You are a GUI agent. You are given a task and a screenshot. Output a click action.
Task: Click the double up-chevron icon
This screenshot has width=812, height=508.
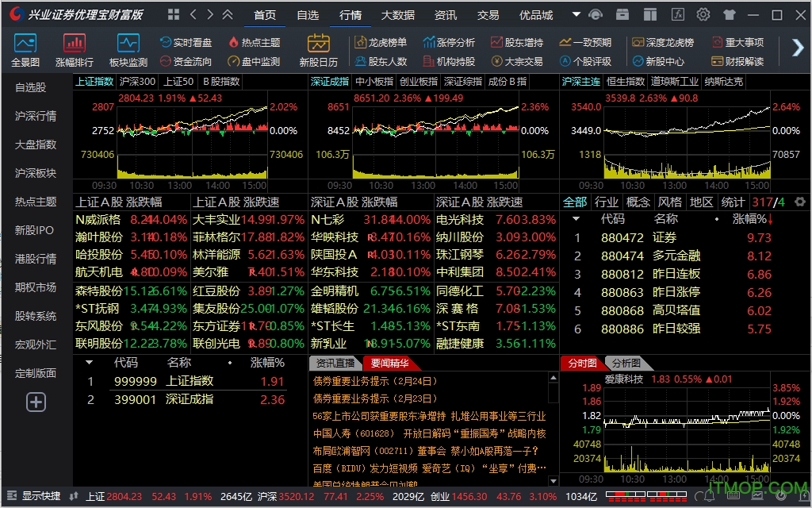coord(228,14)
